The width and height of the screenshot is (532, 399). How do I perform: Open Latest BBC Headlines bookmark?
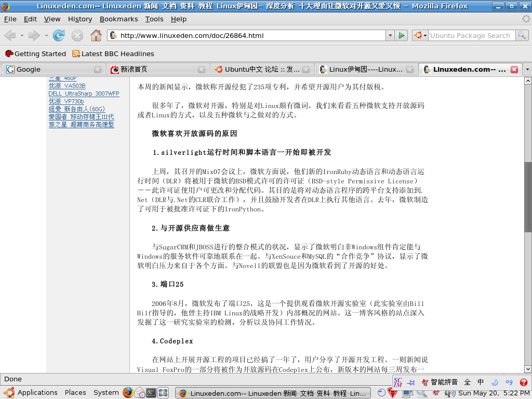tap(113, 54)
